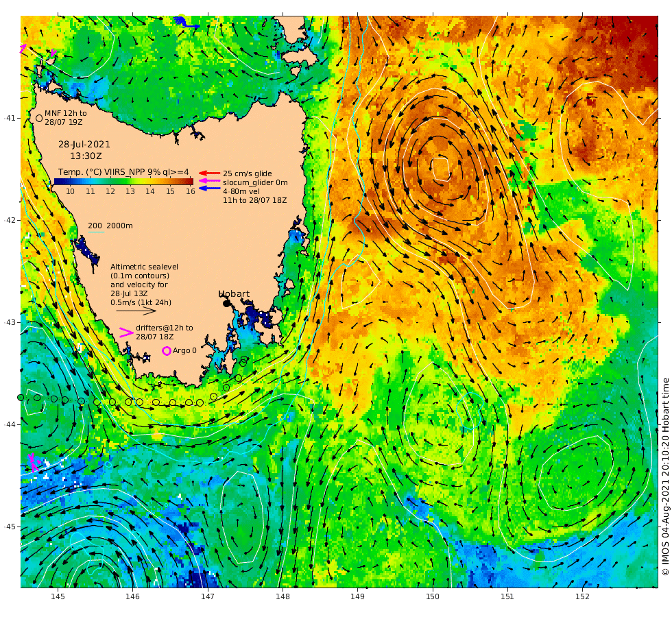Click the magenta slocum_glider arrow in legend

tap(210, 181)
